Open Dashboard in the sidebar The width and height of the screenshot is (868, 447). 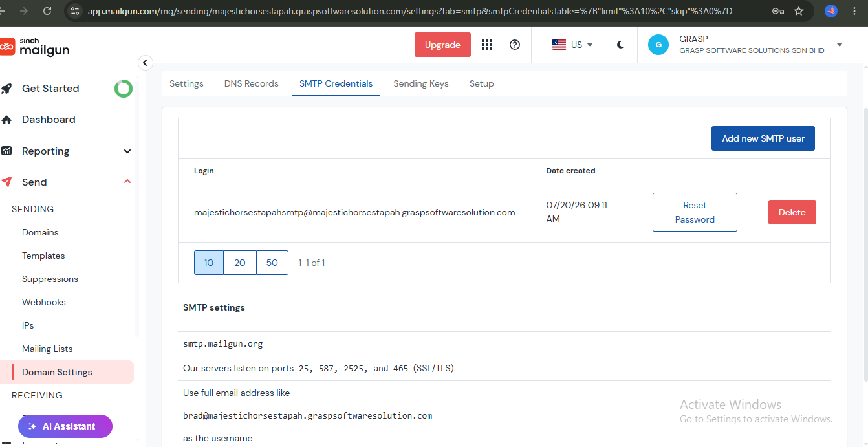click(x=49, y=120)
